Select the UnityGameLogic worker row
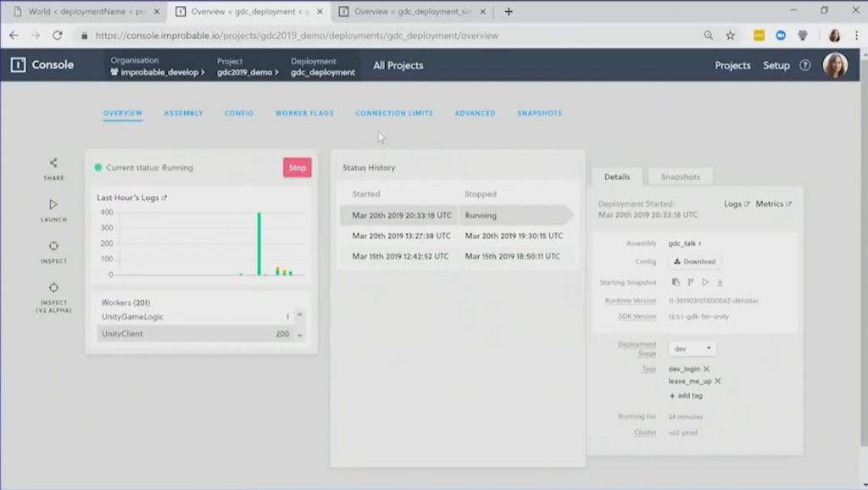Viewport: 868px width, 490px height. click(196, 317)
